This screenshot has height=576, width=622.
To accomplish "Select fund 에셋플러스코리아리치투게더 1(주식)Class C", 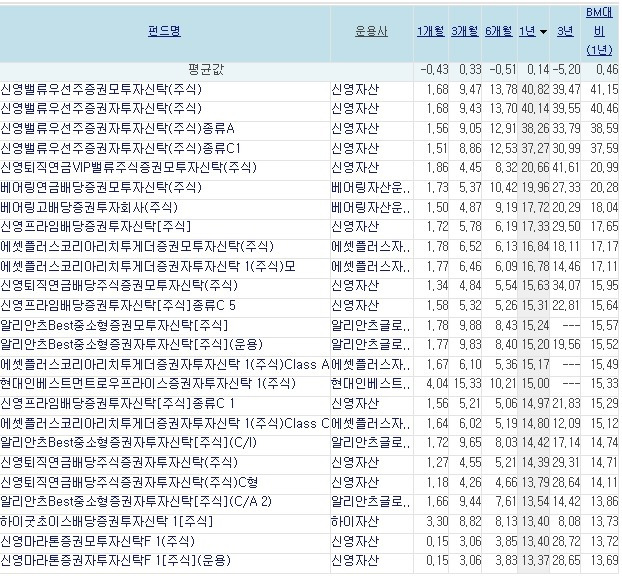I will [x=165, y=424].
